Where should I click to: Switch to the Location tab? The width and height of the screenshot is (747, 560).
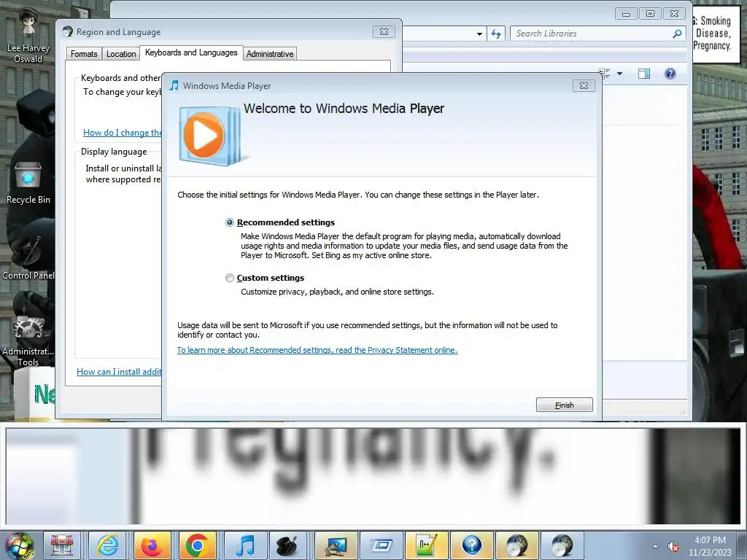point(121,54)
